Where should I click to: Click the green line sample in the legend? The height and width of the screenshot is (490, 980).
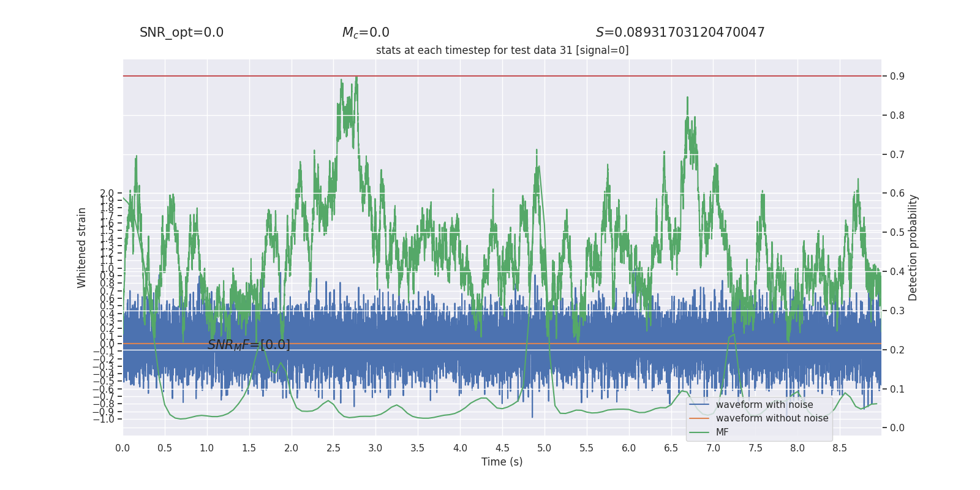tap(699, 432)
